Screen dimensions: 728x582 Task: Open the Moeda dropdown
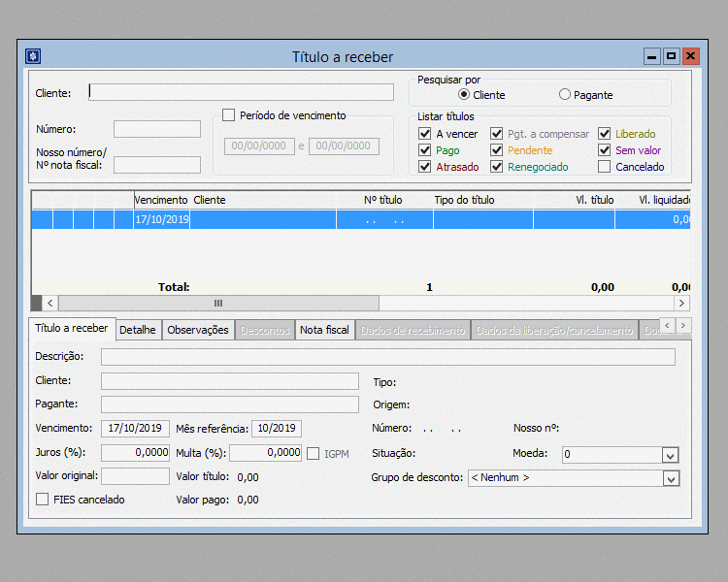(x=669, y=455)
